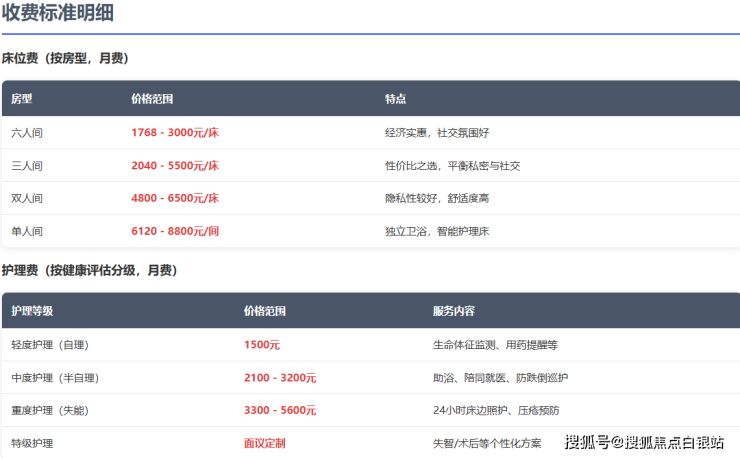Select the 床位费（按房型，月费） section heading

[65, 59]
